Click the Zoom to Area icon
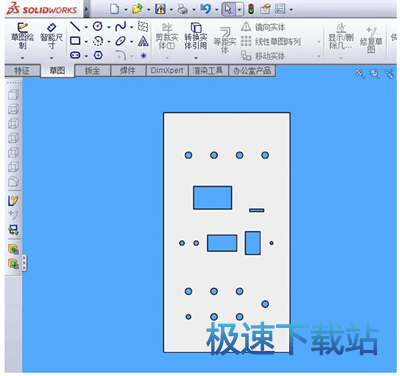The height and width of the screenshot is (376, 400). pos(375,73)
